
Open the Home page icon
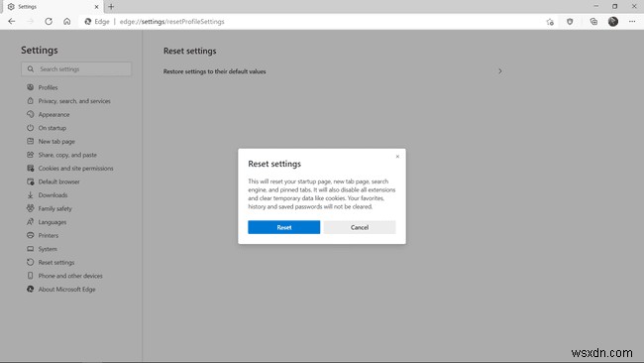(x=67, y=22)
